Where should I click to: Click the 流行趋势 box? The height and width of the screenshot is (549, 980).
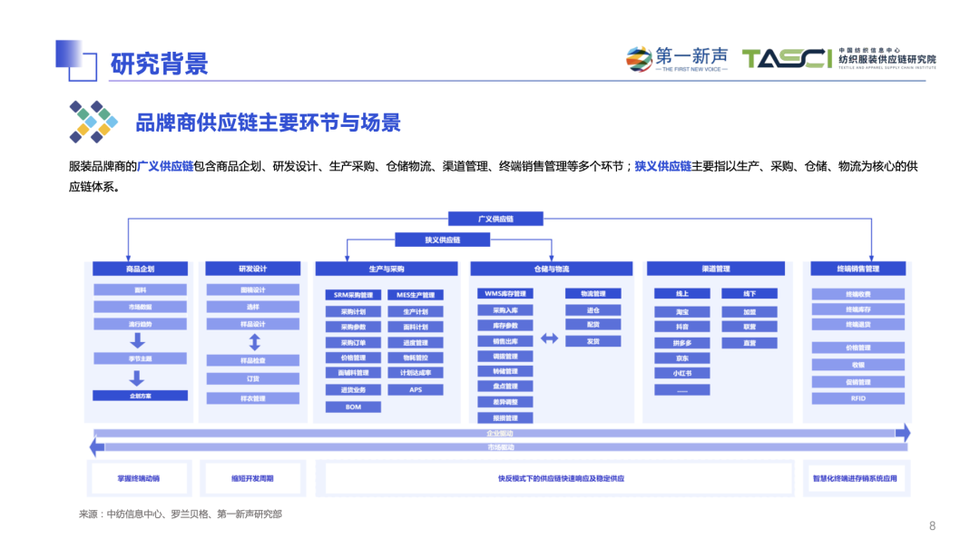click(140, 324)
